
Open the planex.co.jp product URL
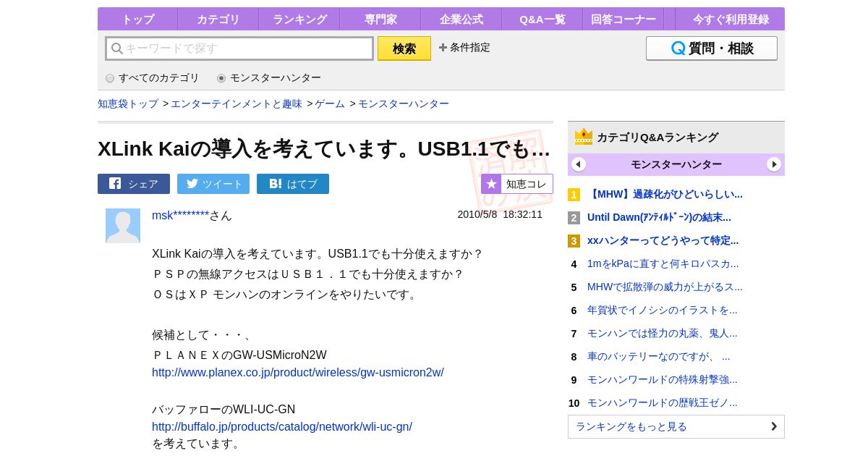(298, 372)
